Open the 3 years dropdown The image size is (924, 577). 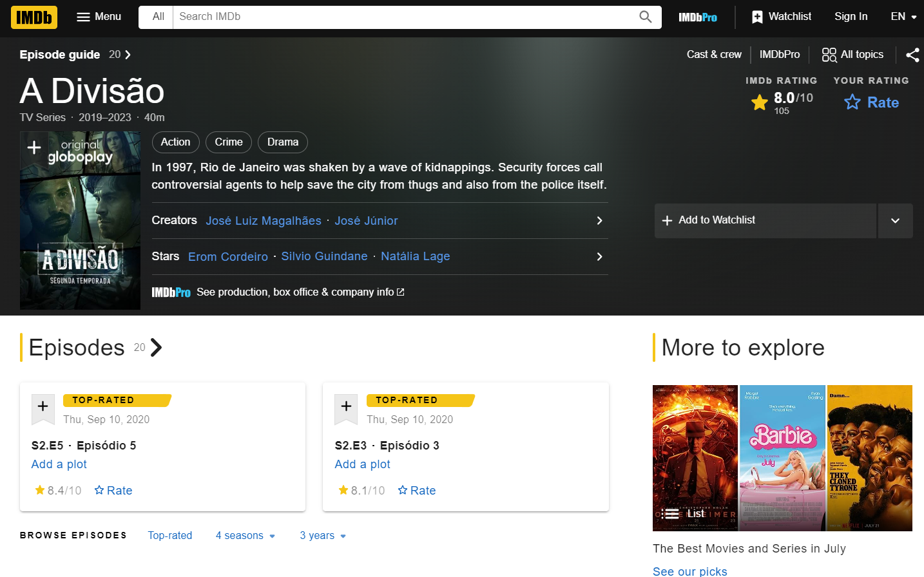323,536
